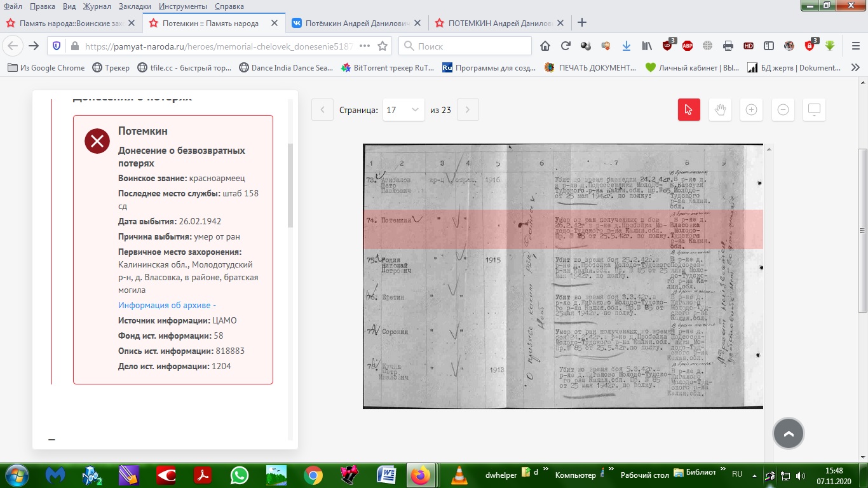868x488 pixels.
Task: Open Личный кабинет bookmark
Action: click(x=693, y=68)
